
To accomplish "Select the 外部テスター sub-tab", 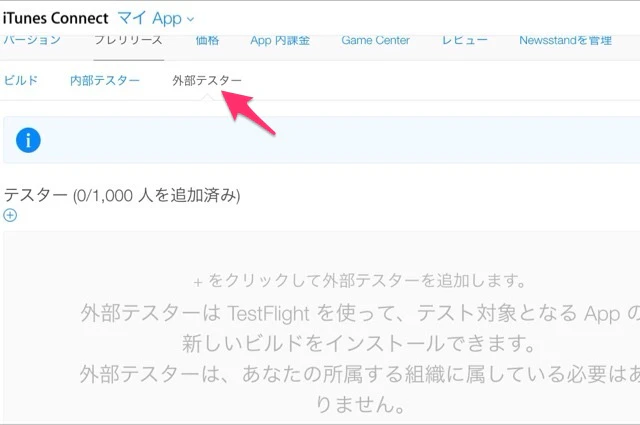I will (x=207, y=80).
